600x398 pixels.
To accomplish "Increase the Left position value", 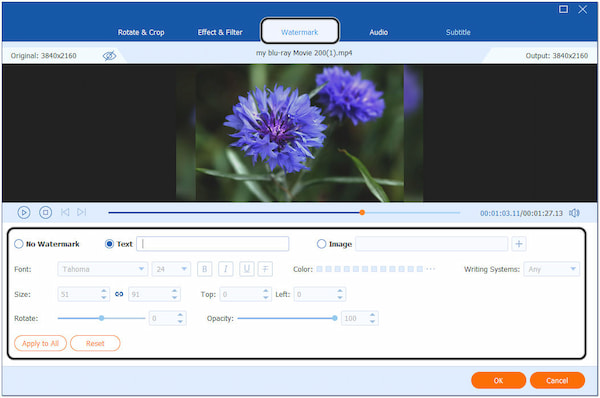I will click(340, 291).
